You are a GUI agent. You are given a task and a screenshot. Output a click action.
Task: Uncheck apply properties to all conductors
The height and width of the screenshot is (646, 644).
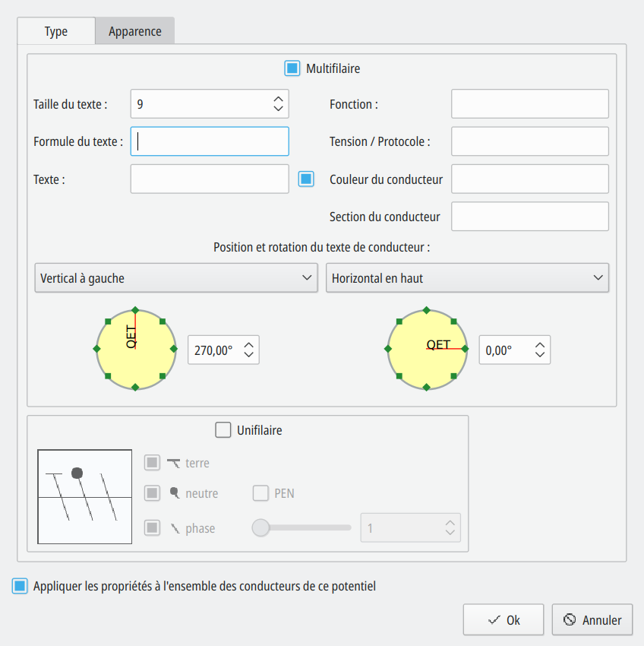point(20,586)
